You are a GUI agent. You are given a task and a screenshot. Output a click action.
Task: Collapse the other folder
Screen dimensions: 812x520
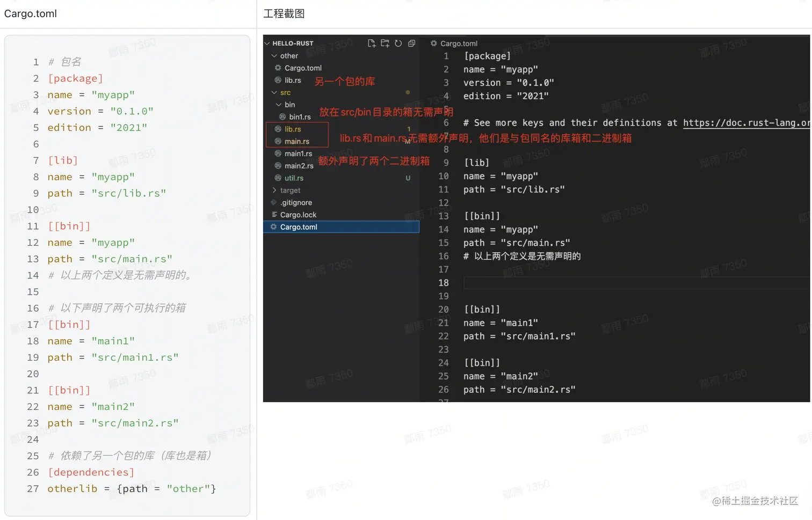[x=274, y=56]
